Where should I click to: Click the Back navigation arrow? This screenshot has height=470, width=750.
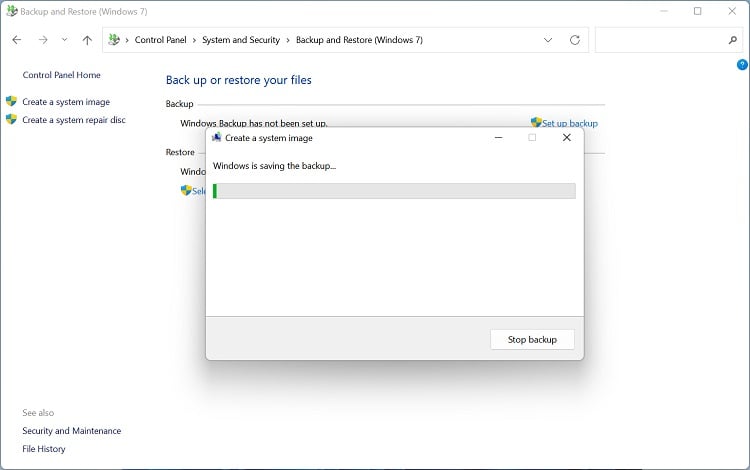16,40
